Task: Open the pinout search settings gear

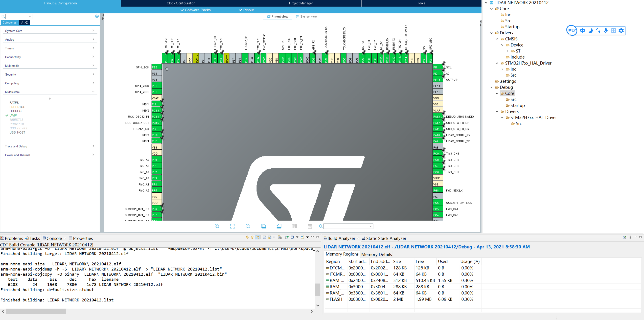Action: pos(97,16)
